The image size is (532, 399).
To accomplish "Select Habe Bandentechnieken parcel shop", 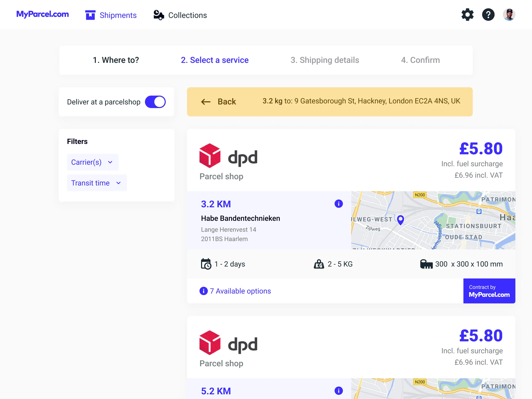I will 241,218.
